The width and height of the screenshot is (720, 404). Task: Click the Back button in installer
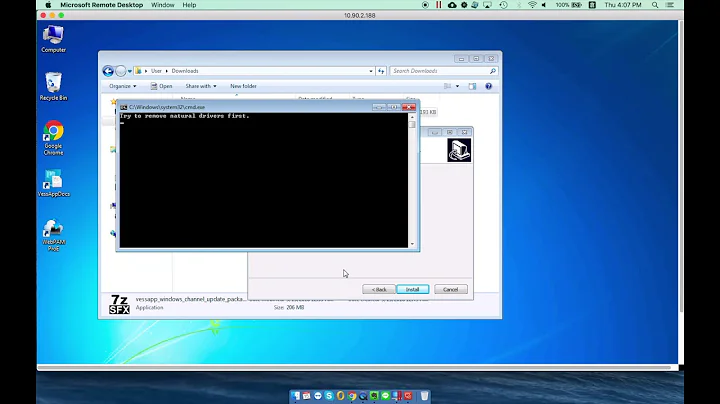[379, 289]
